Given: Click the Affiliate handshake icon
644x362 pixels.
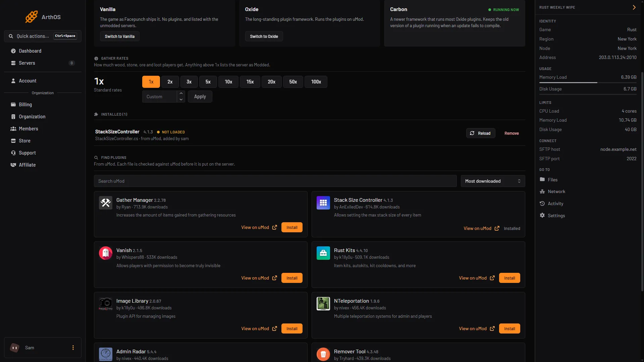Looking at the screenshot, I should click(x=13, y=165).
